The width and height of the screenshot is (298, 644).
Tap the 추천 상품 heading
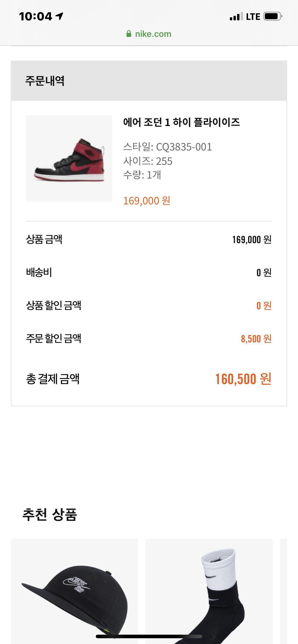click(50, 514)
